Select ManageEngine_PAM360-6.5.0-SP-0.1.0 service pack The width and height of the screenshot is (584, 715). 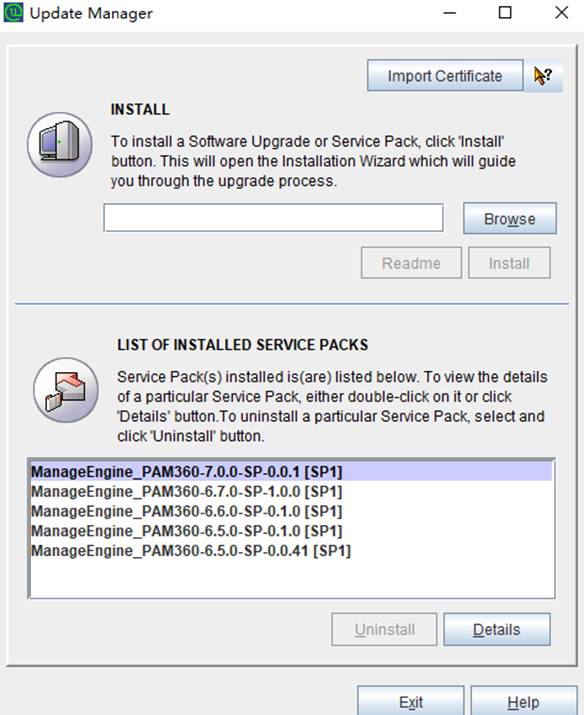[x=291, y=531]
